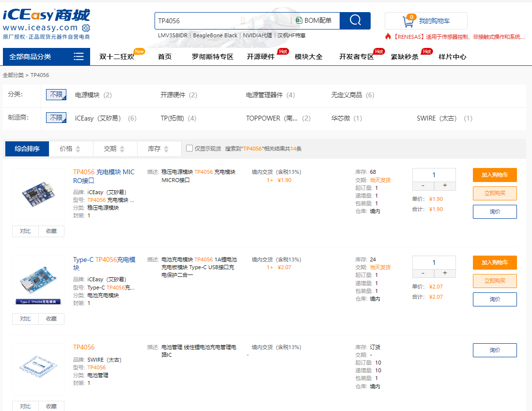The image size is (532, 411).
Task: Filter by 电源管理器件 category
Action: [270, 95]
